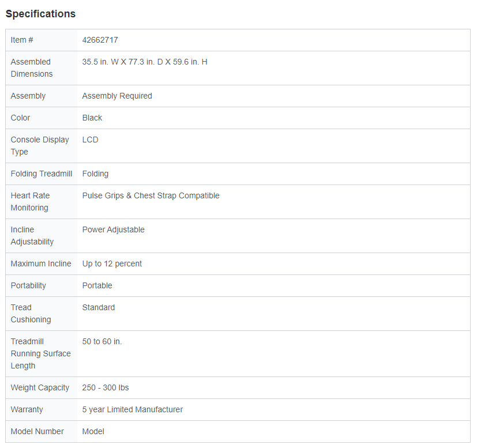This screenshot has height=448, width=477.
Task: Click the Black color value
Action: tap(92, 118)
